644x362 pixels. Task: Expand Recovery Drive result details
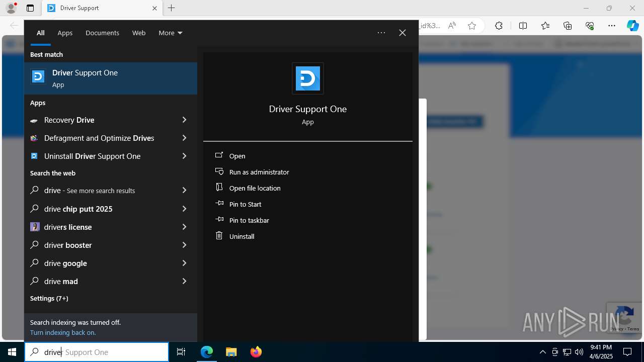point(184,120)
